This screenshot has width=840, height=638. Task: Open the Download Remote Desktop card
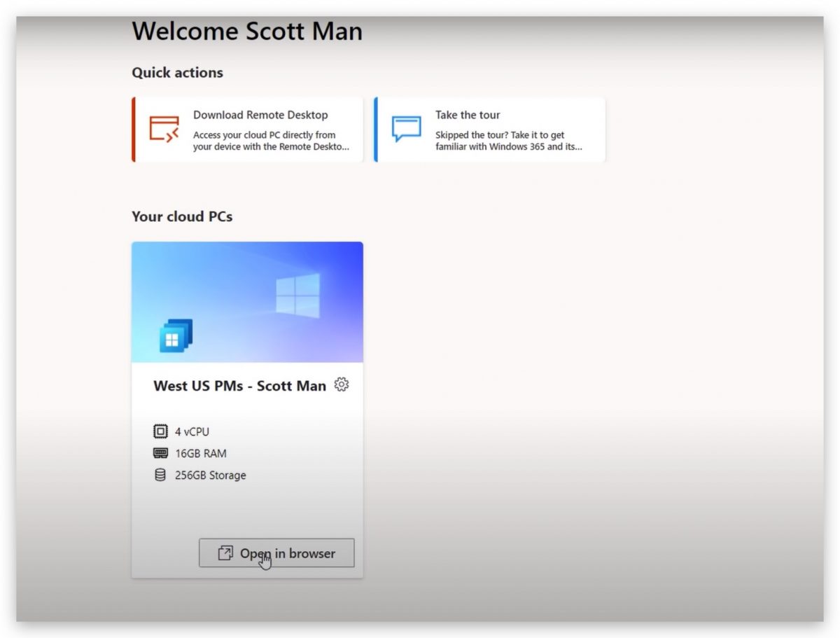[x=248, y=130]
